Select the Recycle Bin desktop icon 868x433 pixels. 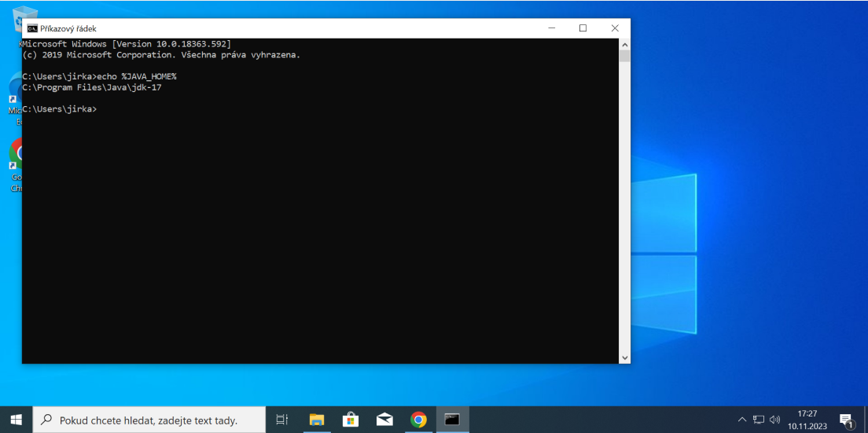(x=25, y=17)
